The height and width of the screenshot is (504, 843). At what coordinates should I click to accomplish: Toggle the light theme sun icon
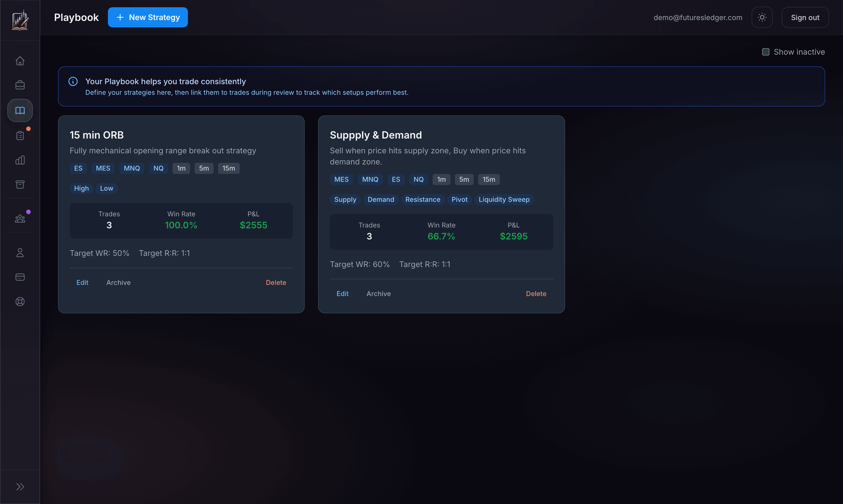(762, 17)
